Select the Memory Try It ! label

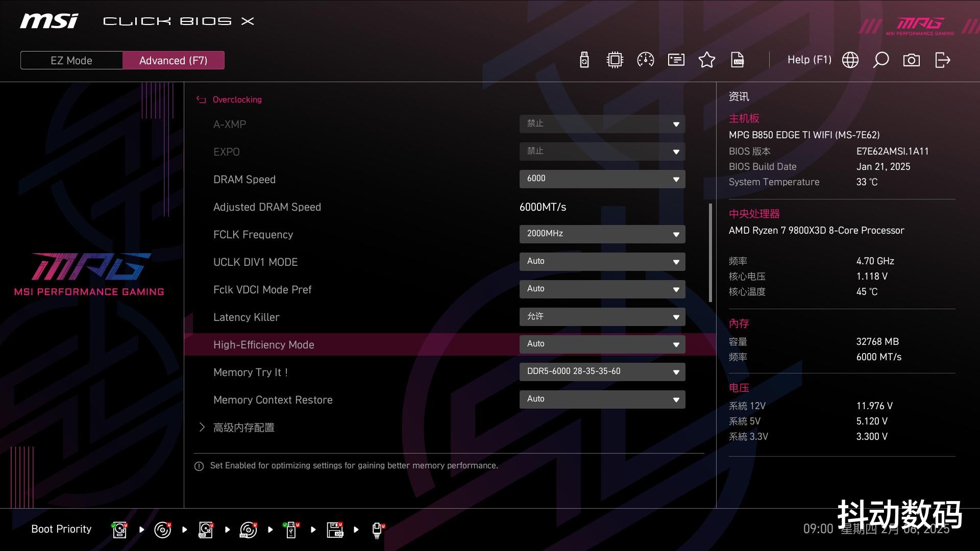(251, 372)
